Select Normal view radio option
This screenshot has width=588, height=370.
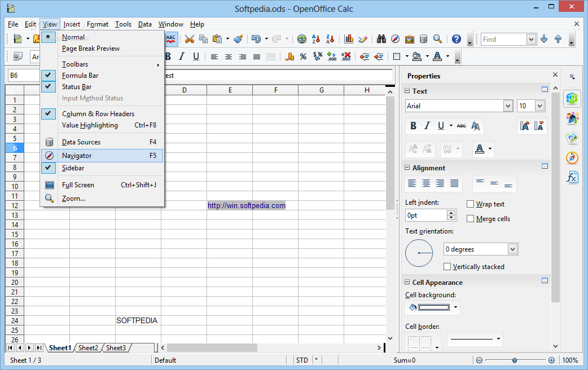[x=102, y=37]
